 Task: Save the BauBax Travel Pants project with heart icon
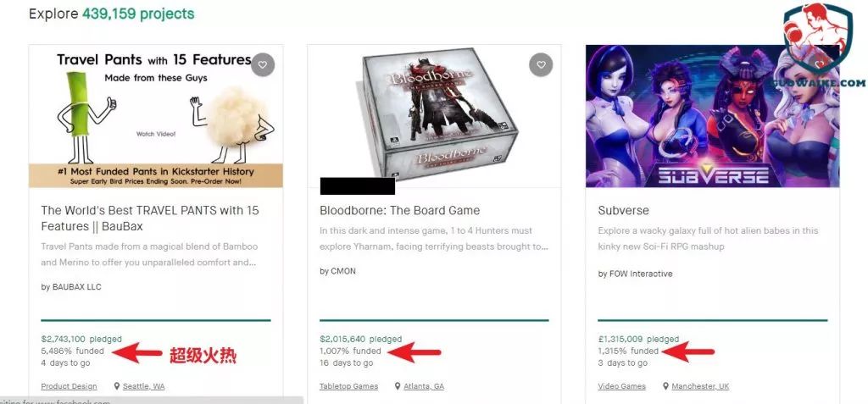tap(263, 64)
